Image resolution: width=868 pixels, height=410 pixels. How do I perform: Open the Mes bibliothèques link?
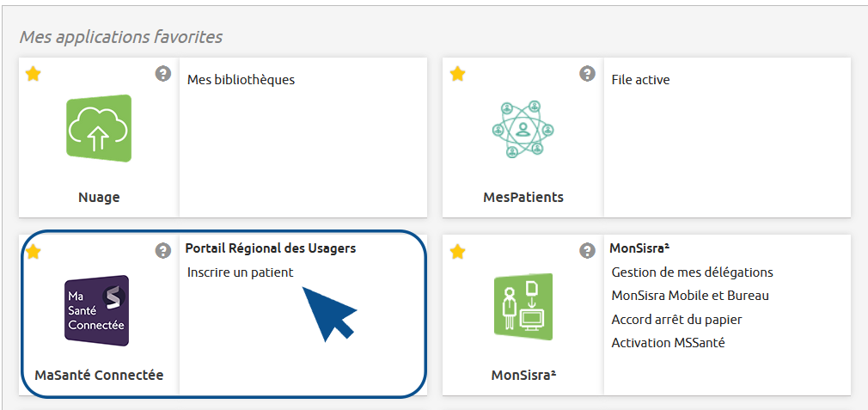(241, 80)
